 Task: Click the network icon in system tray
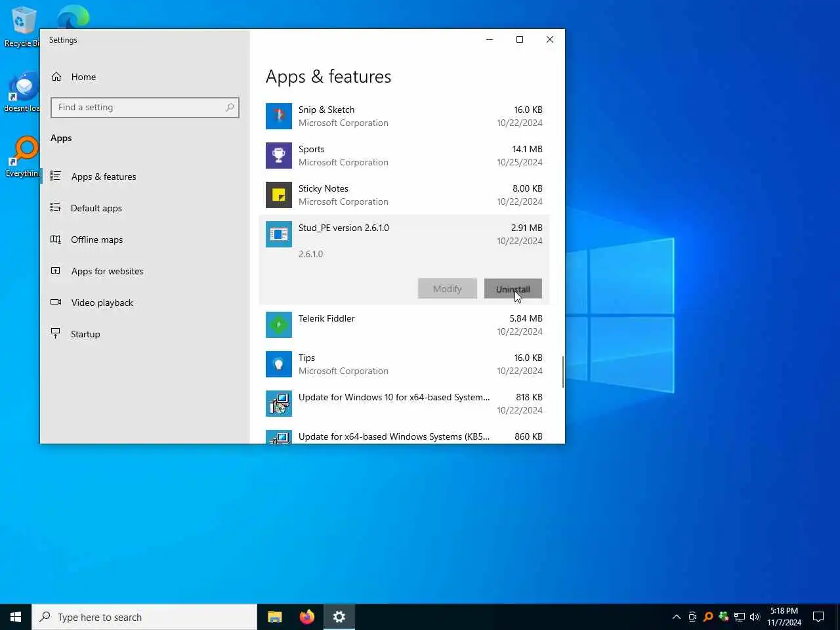tap(740, 617)
